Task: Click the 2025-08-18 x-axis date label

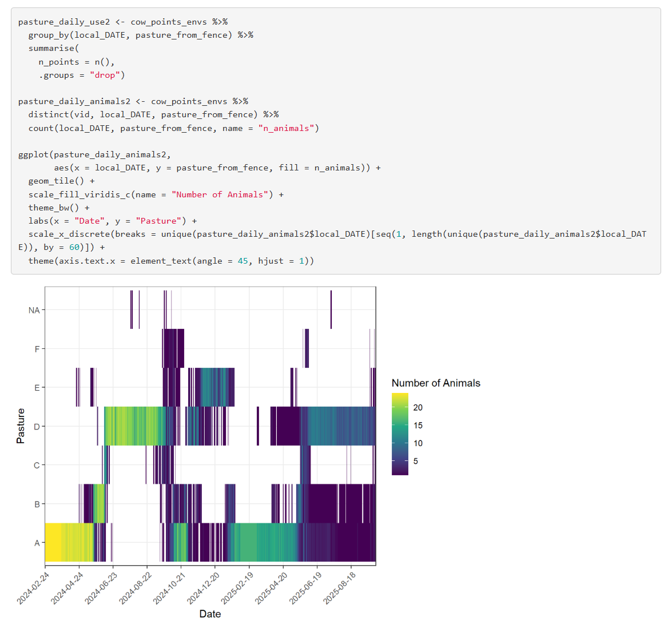Action: pos(341,587)
